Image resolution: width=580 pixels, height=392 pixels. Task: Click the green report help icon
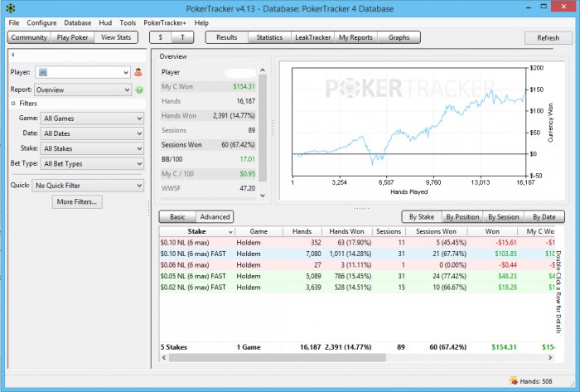[x=139, y=90]
